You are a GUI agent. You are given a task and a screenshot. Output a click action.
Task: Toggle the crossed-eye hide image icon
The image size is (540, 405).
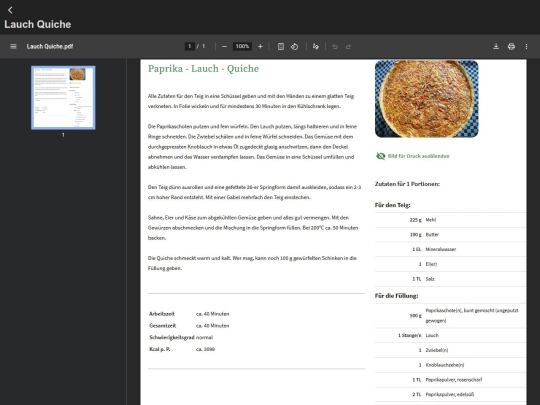point(380,156)
